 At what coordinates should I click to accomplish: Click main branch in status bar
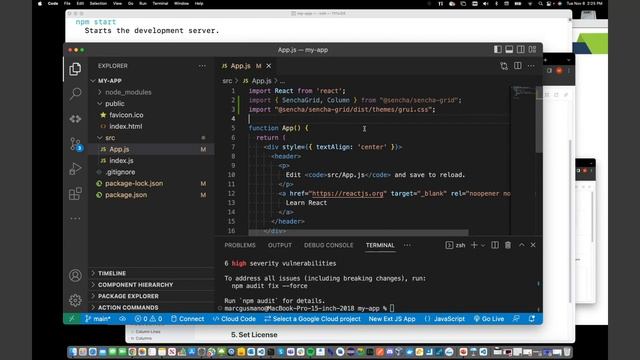pos(98,319)
